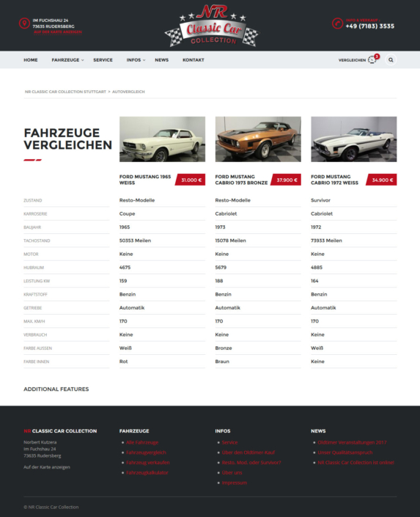
Task: Click the Autovergleich breadcrumb
Action: (x=128, y=92)
